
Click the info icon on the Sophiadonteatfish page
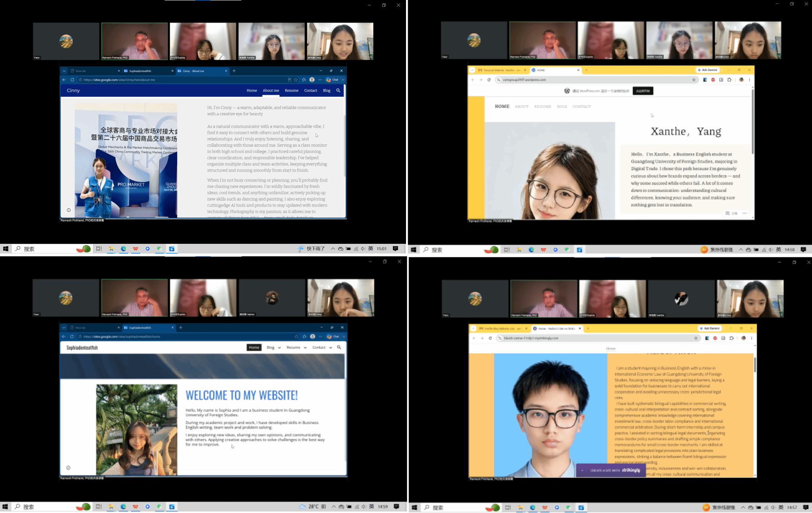pos(68,468)
